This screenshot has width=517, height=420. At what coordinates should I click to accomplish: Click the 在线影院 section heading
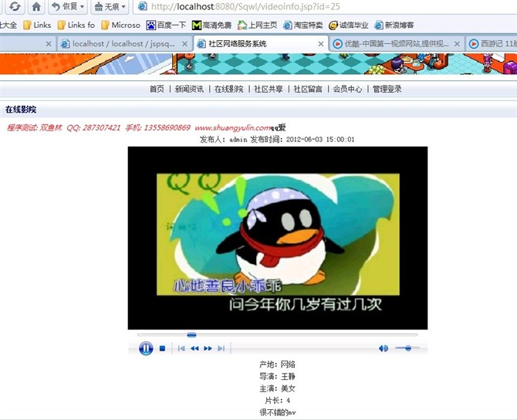pyautogui.click(x=20, y=110)
